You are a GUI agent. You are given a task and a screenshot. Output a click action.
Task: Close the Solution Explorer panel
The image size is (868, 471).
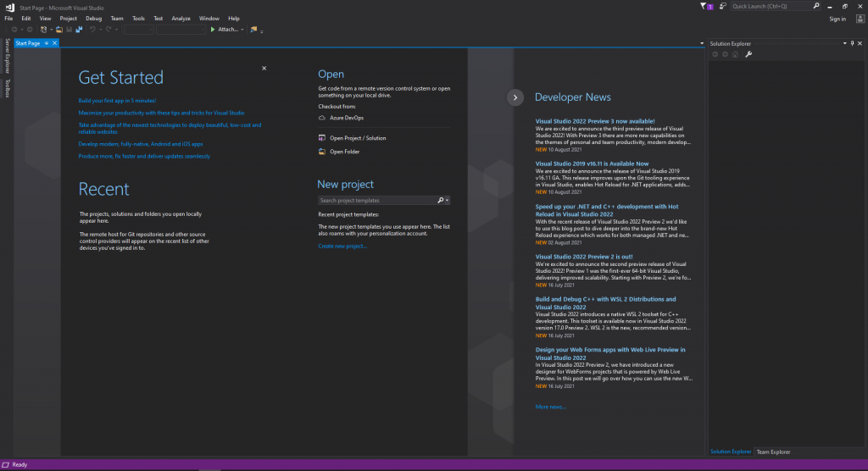click(x=860, y=43)
